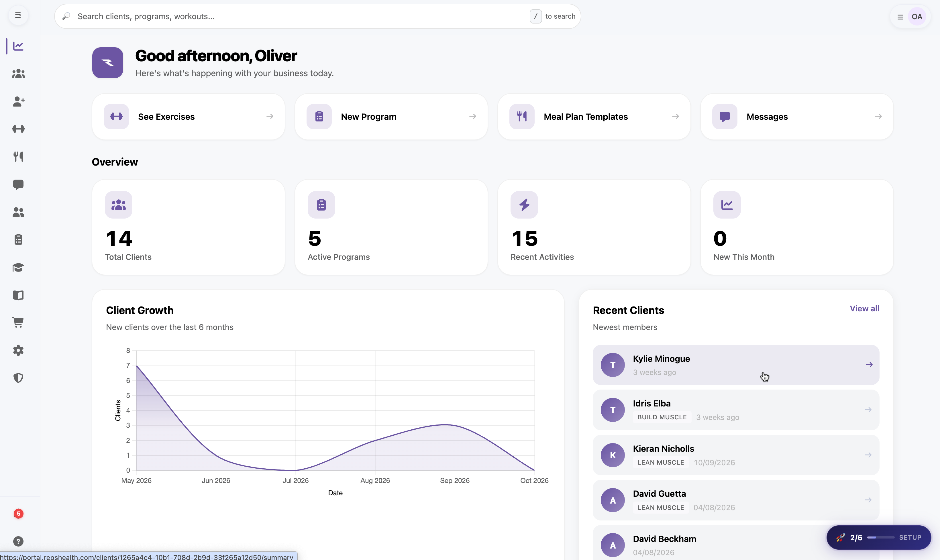This screenshot has width=940, height=560.
Task: Open the Recent Activities overview card
Action: (x=594, y=227)
